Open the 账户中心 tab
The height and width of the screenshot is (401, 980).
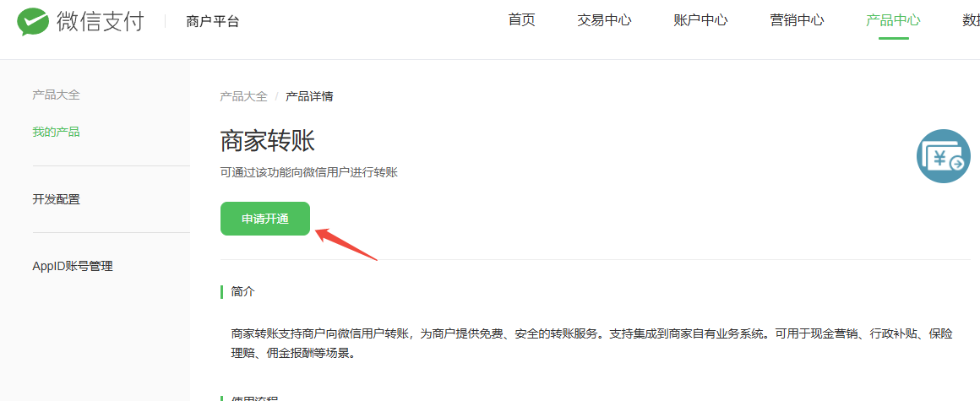click(x=700, y=20)
